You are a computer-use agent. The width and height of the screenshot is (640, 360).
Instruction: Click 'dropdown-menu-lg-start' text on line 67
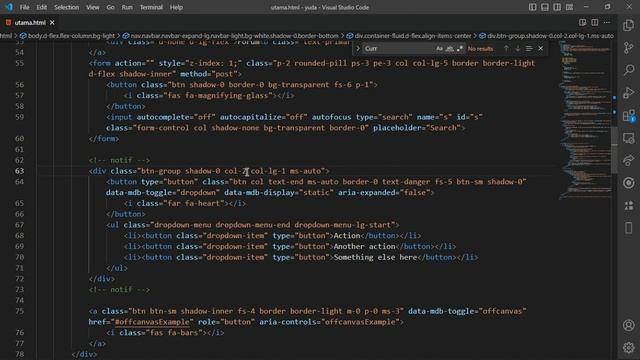tap(343, 224)
